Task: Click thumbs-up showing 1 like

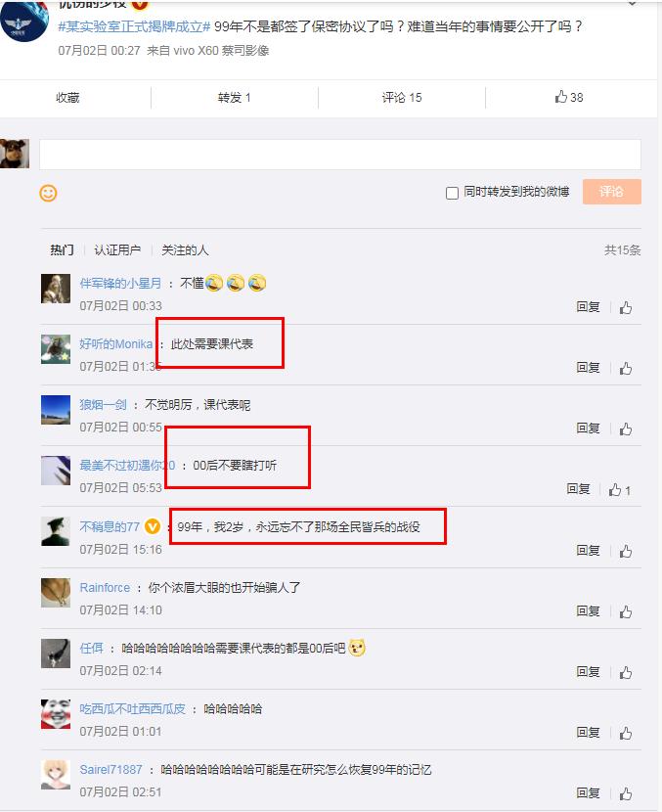Action: pyautogui.click(x=620, y=490)
